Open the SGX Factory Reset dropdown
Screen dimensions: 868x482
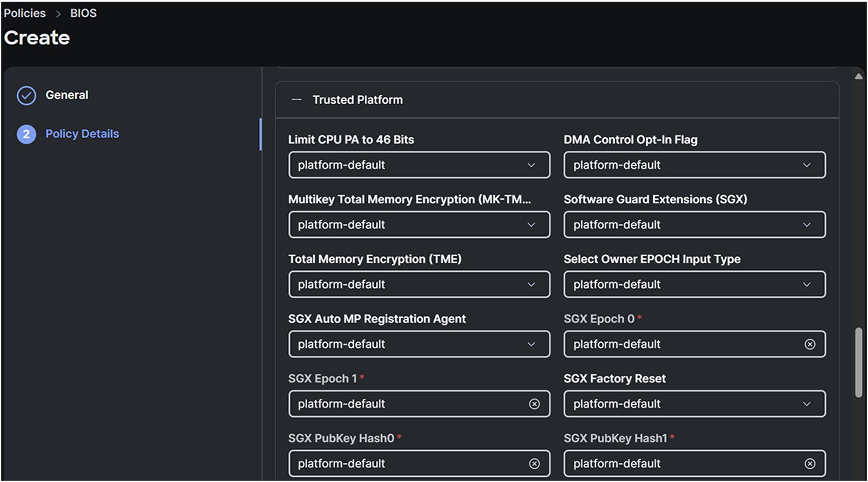pos(807,404)
